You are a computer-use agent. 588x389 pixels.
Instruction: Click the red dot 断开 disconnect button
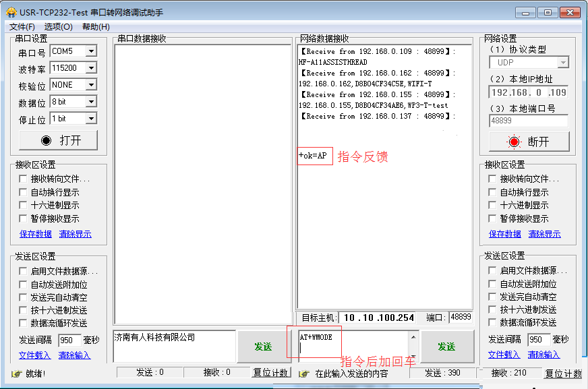click(529, 142)
